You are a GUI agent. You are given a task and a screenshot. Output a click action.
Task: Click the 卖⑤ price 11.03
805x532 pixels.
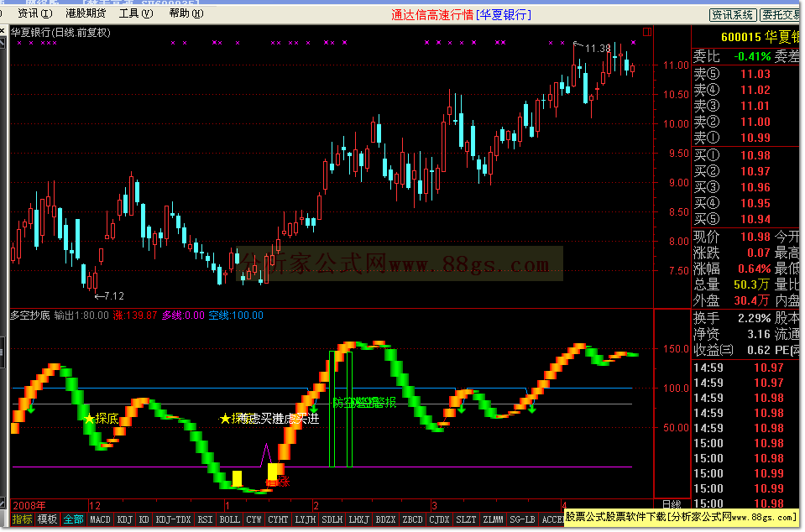coord(755,74)
